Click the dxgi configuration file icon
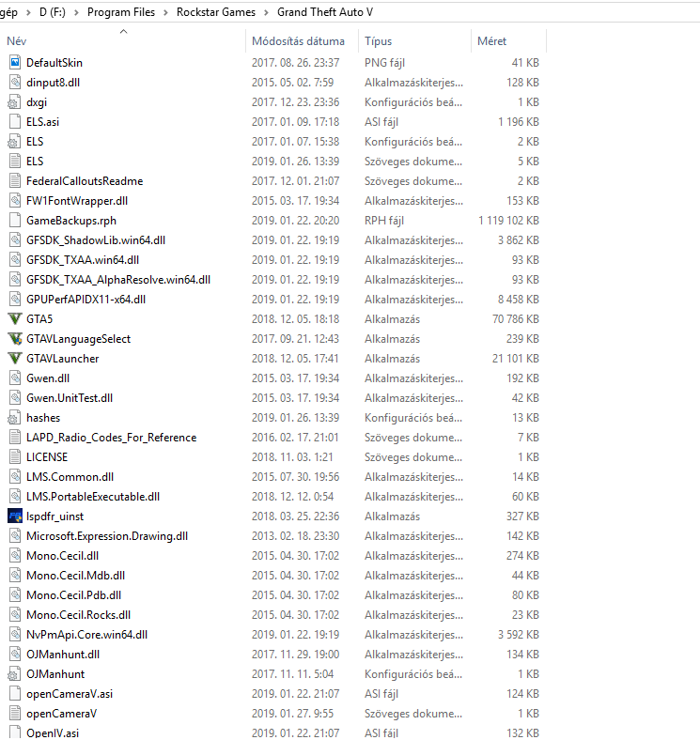The image size is (700, 740). click(15, 102)
